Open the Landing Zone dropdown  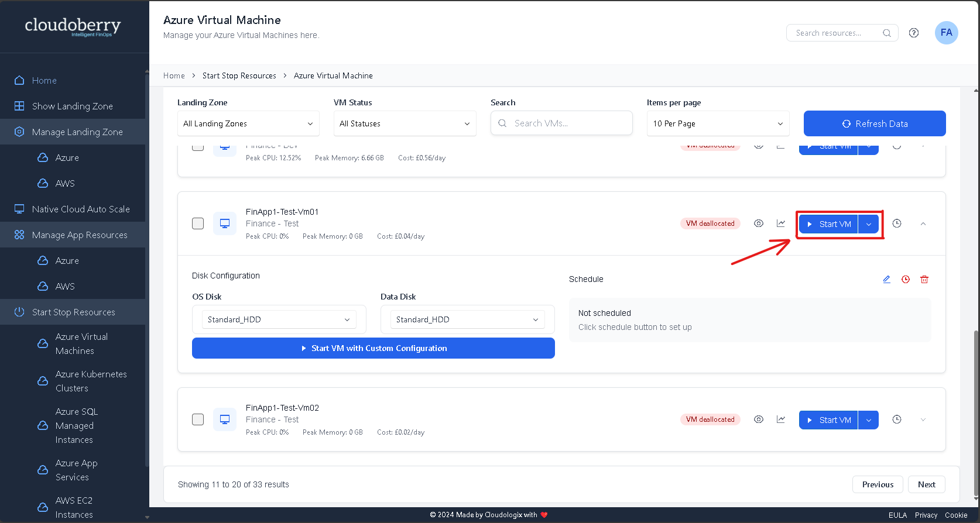point(248,123)
